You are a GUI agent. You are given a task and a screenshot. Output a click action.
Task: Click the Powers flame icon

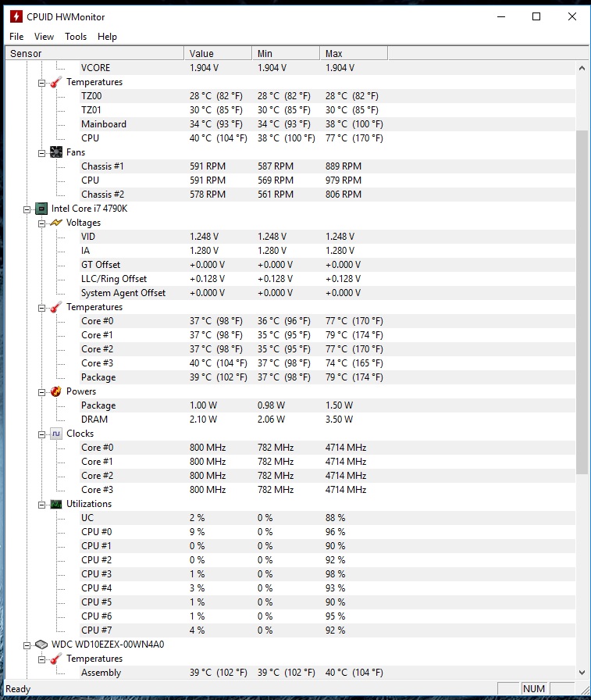coord(56,391)
